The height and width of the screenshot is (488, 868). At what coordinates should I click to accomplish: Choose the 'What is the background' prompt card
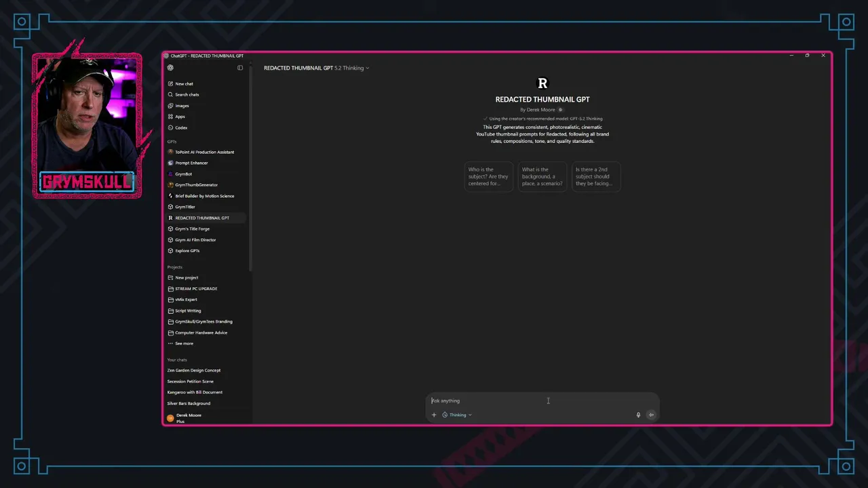point(542,177)
